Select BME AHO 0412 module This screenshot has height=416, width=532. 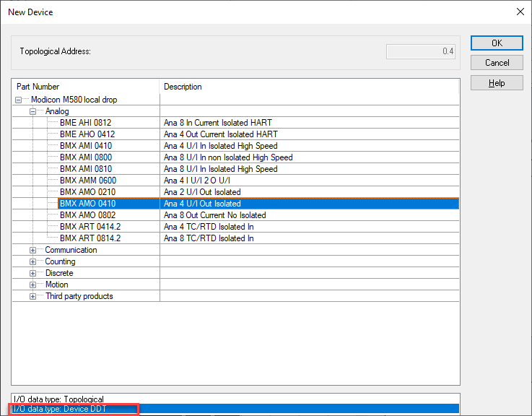point(87,134)
